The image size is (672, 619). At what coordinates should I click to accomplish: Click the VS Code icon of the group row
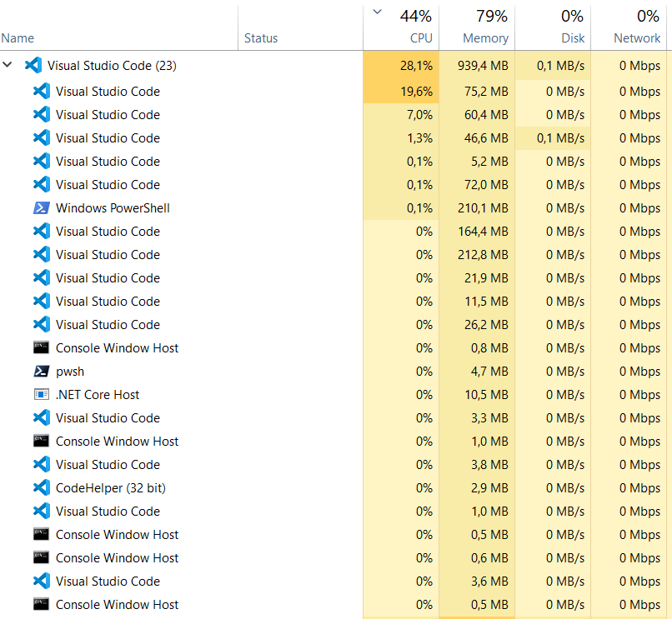coord(33,66)
